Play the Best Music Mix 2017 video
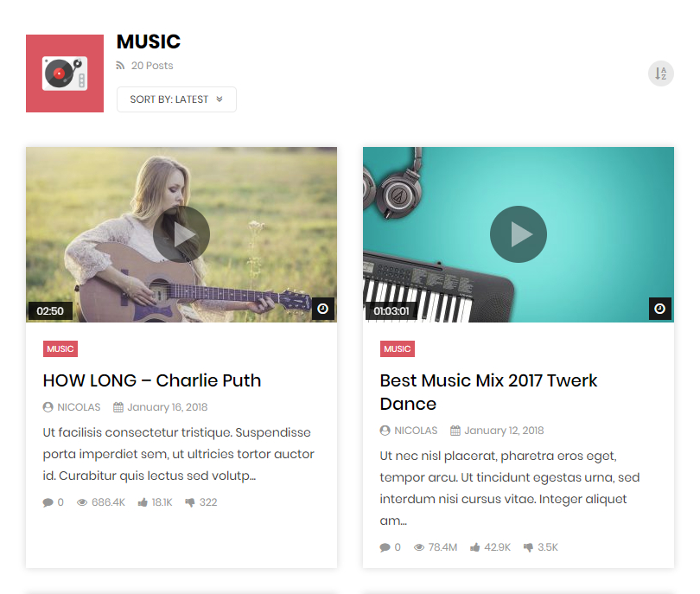700x594 pixels. [x=519, y=234]
